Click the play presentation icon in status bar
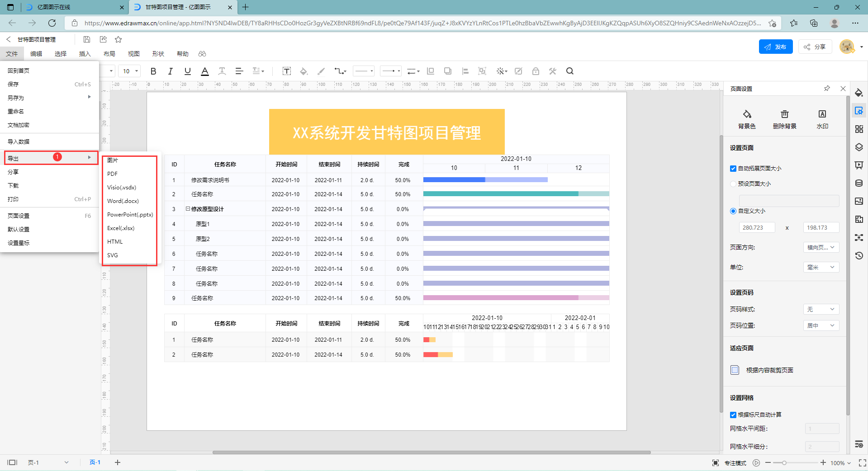The image size is (868, 471). (756, 463)
